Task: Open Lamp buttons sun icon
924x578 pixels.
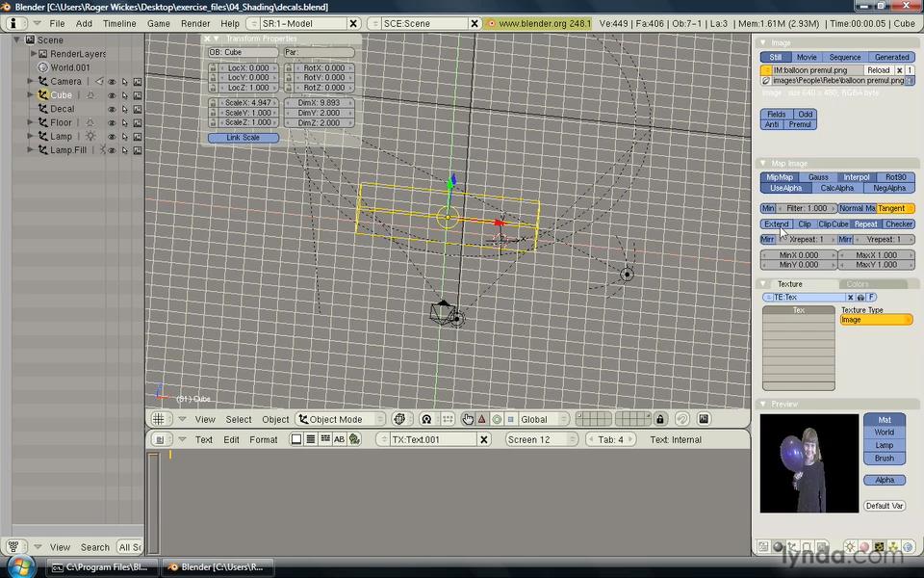Action: pos(850,547)
